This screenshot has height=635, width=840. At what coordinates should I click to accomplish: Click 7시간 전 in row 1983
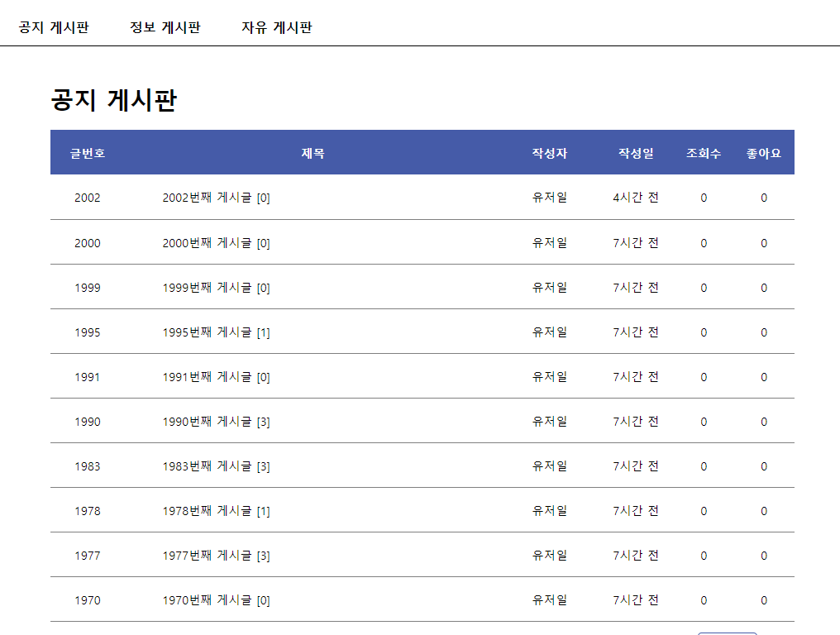coord(636,466)
